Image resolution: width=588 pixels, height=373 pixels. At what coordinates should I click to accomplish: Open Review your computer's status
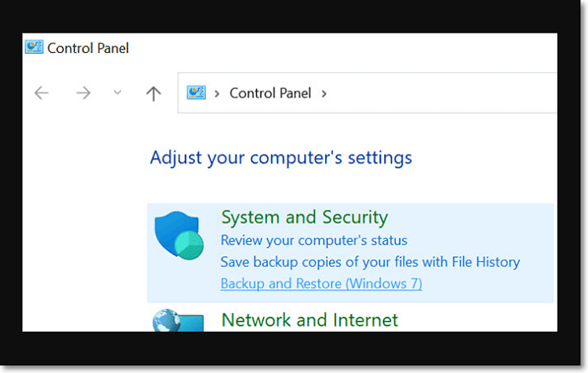313,240
